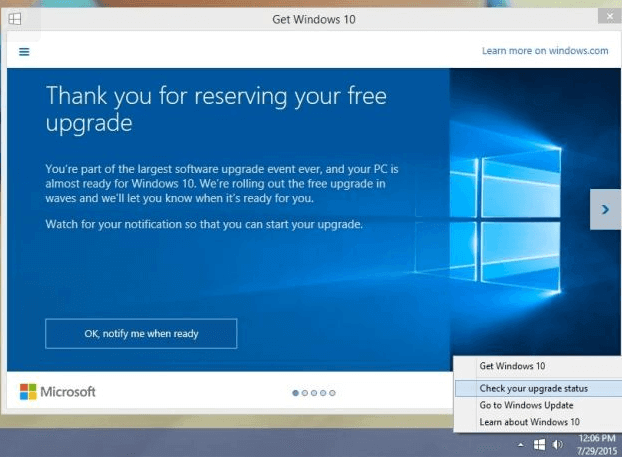This screenshot has width=622, height=457.
Task: Select the first page indicator dot
Action: coord(296,393)
